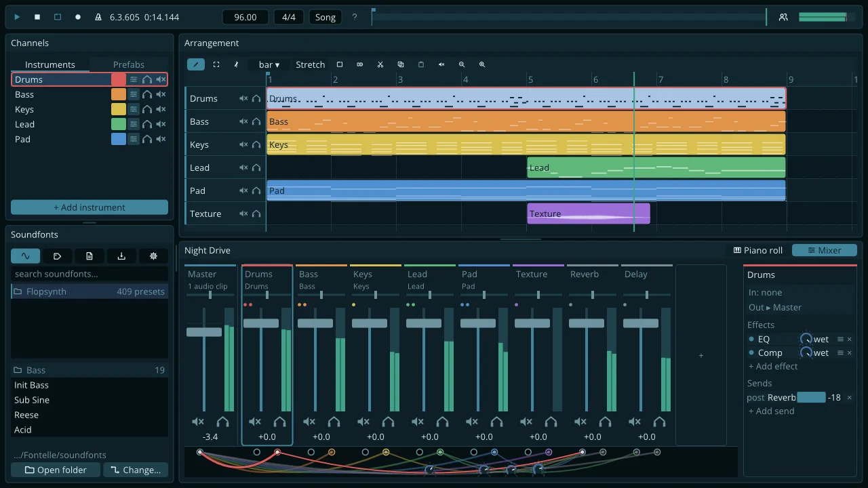868x488 pixels.
Task: Click Add effect in Drums panel
Action: [x=773, y=366]
